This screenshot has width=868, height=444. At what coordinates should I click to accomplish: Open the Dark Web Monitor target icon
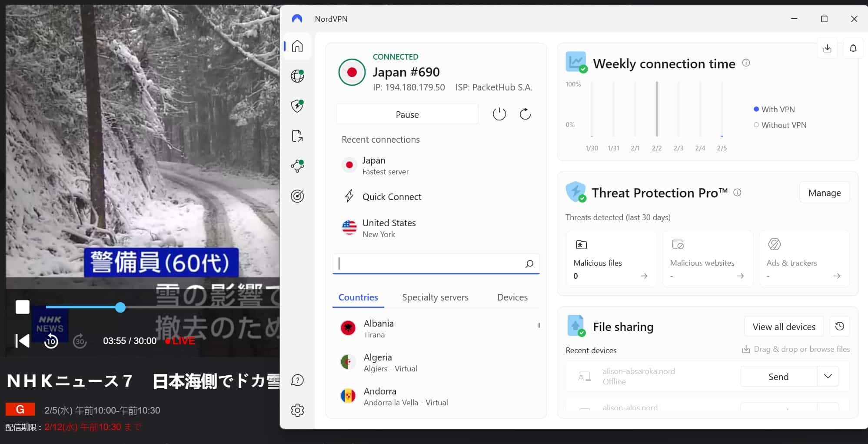(297, 196)
